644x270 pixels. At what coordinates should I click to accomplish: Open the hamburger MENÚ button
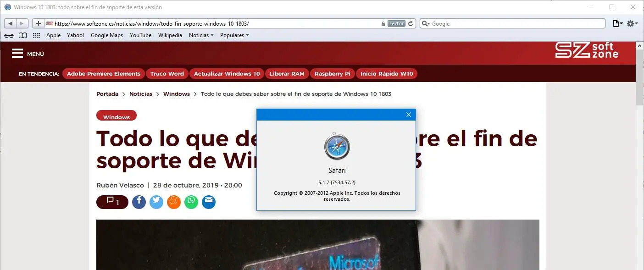pyautogui.click(x=28, y=54)
